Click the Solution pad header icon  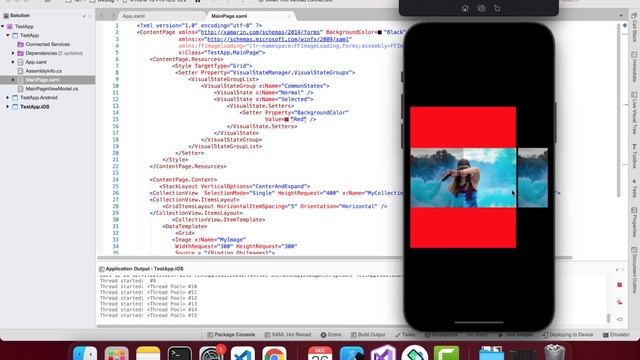click(6, 16)
